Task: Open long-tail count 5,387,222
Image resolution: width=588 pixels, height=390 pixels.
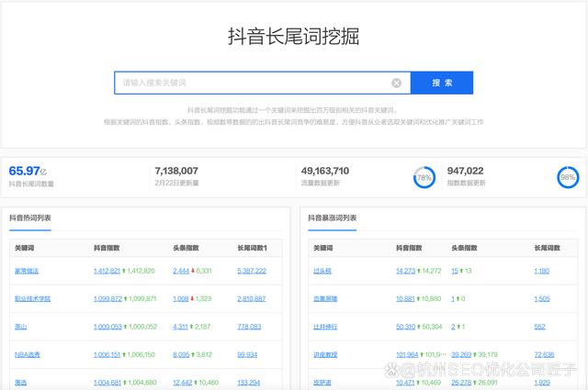Action: click(252, 271)
